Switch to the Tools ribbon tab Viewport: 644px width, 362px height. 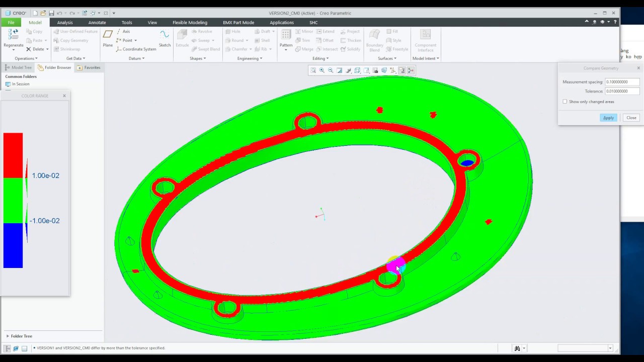pyautogui.click(x=127, y=23)
